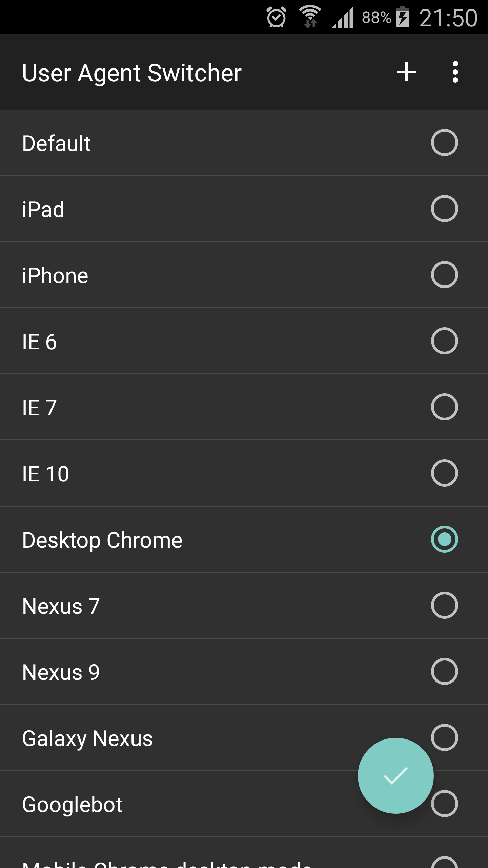The width and height of the screenshot is (488, 868).
Task: Tap the Galaxy Nexus list label
Action: click(x=87, y=738)
